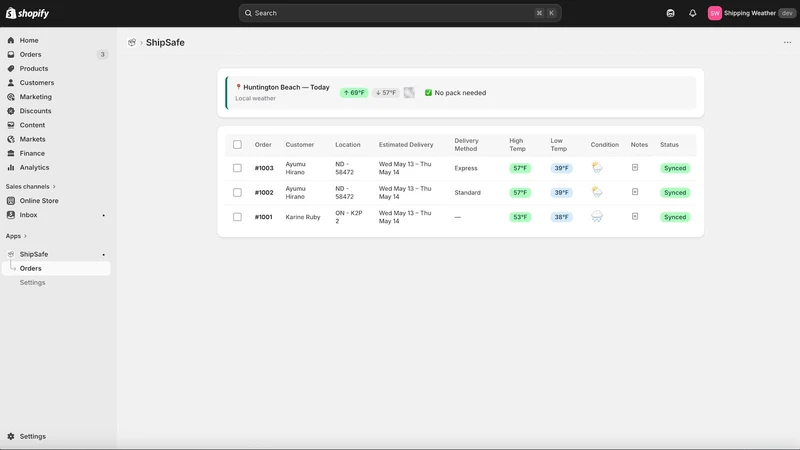Click Customer column header
This screenshot has width=800, height=450.
click(x=299, y=145)
